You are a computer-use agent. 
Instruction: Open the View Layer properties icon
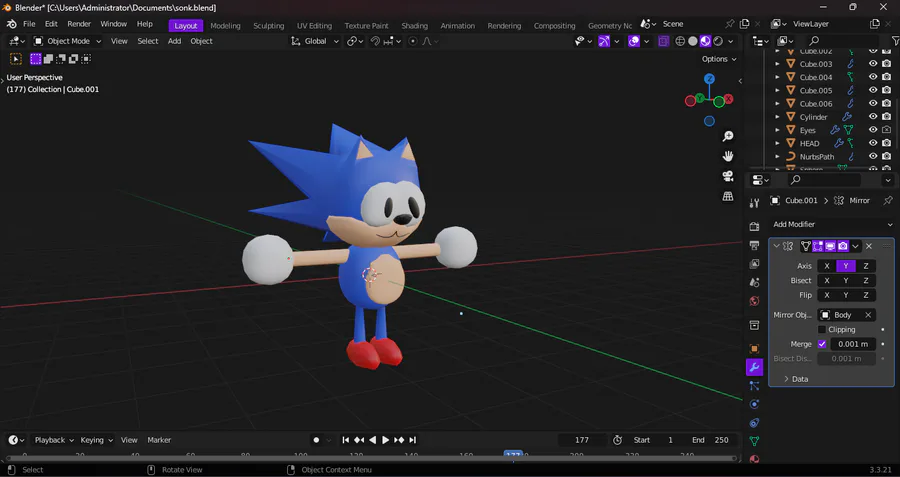[x=754, y=264]
